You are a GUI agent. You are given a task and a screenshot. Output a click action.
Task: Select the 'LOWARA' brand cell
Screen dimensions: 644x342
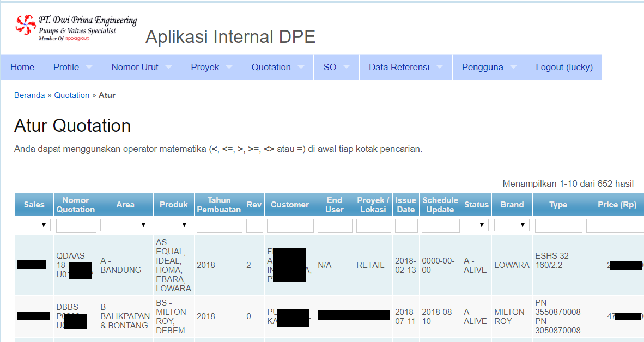(512, 265)
